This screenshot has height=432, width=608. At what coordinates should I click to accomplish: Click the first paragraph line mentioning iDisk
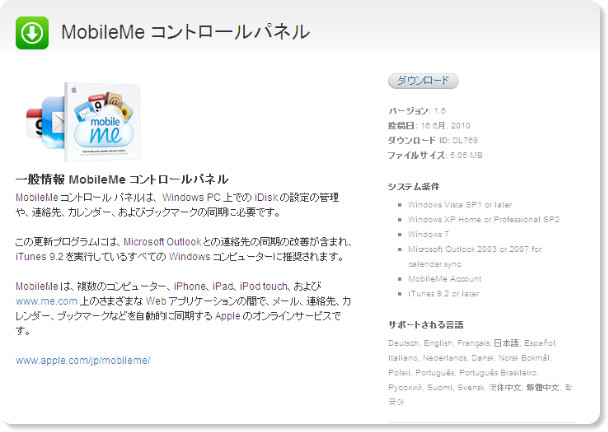[x=177, y=197]
